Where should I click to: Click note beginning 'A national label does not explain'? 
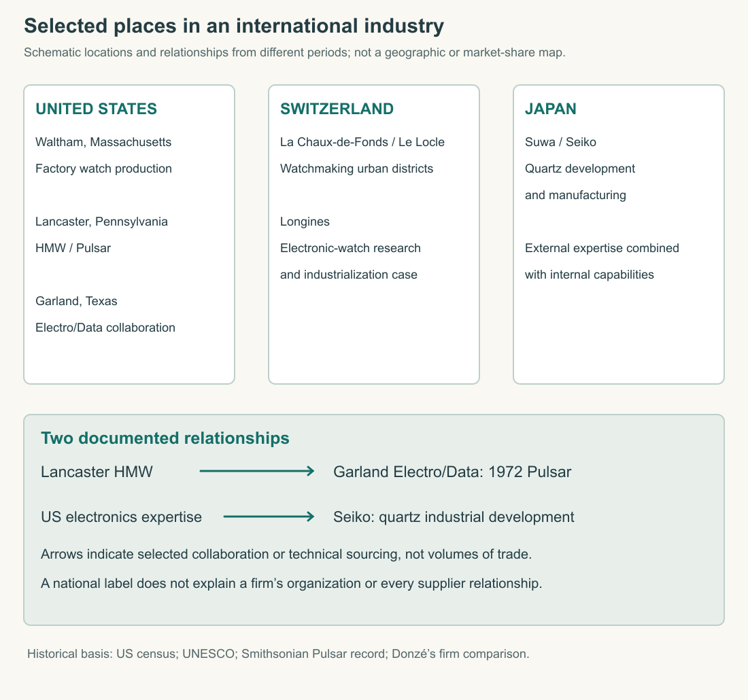(x=292, y=583)
